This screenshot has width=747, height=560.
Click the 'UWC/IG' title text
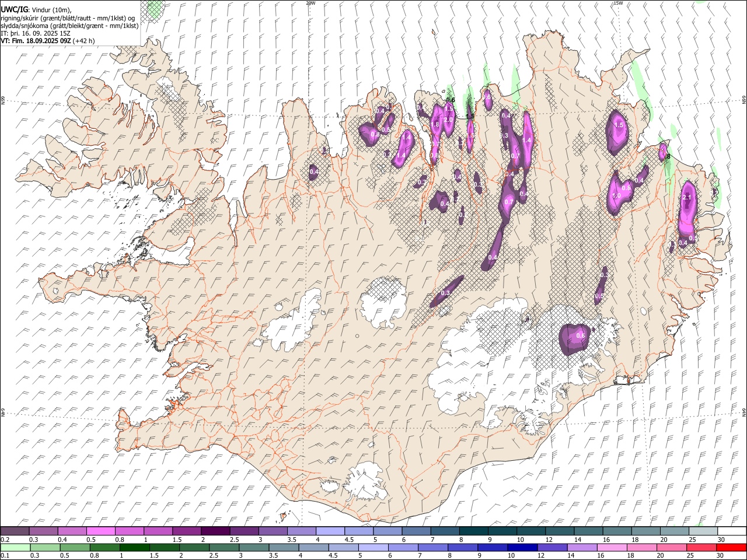pyautogui.click(x=14, y=9)
